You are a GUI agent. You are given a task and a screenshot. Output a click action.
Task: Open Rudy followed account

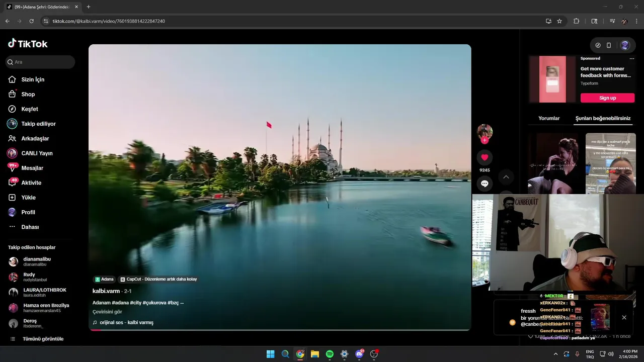click(35, 277)
